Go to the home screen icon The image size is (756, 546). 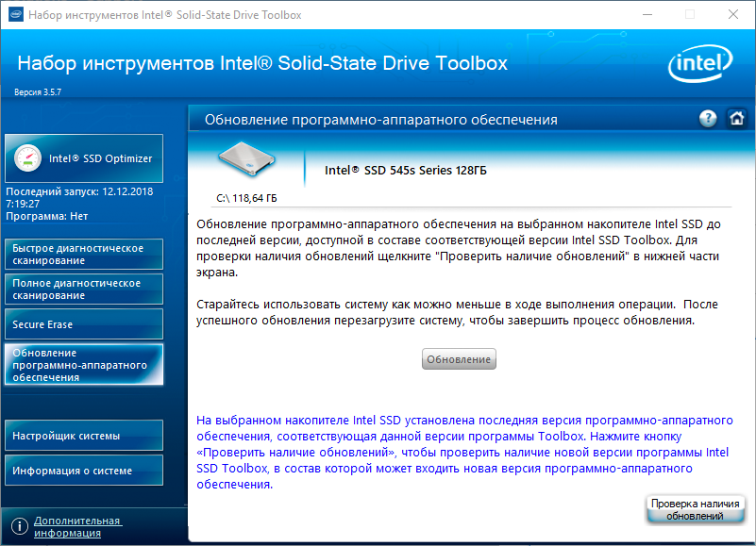(736, 119)
